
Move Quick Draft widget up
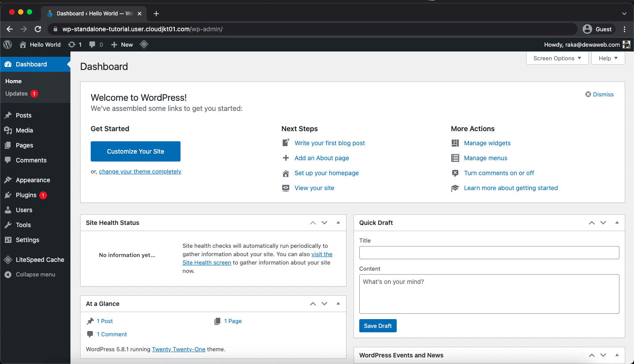tap(592, 223)
